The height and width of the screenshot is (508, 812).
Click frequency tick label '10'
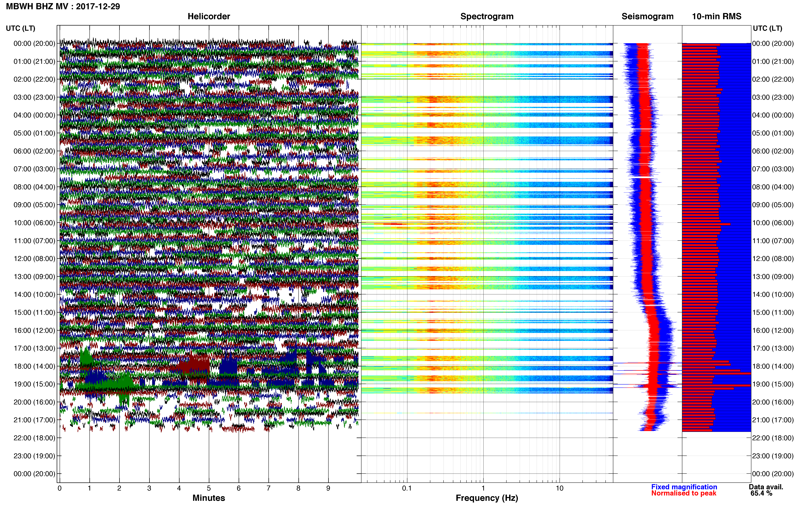point(559,488)
